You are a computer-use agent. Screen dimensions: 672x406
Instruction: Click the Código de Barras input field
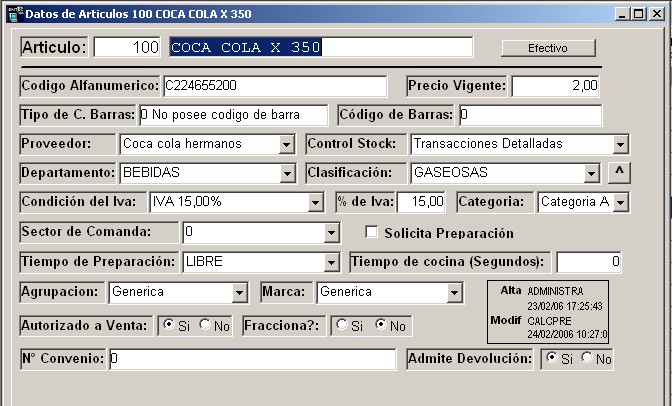(x=531, y=115)
